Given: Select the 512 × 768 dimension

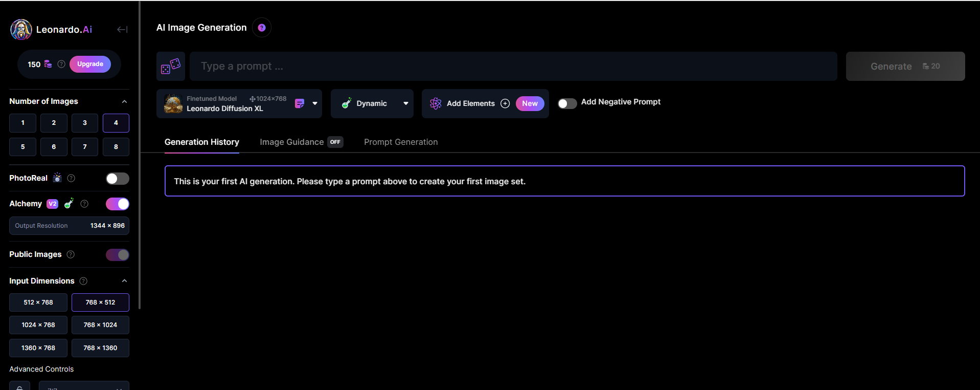Looking at the screenshot, I should (x=38, y=302).
